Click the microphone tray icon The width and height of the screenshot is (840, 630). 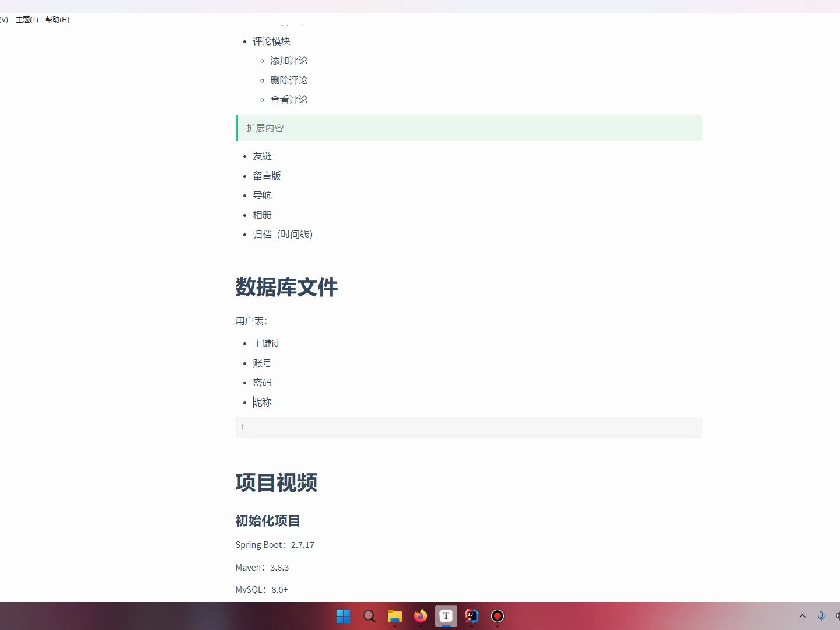(821, 616)
